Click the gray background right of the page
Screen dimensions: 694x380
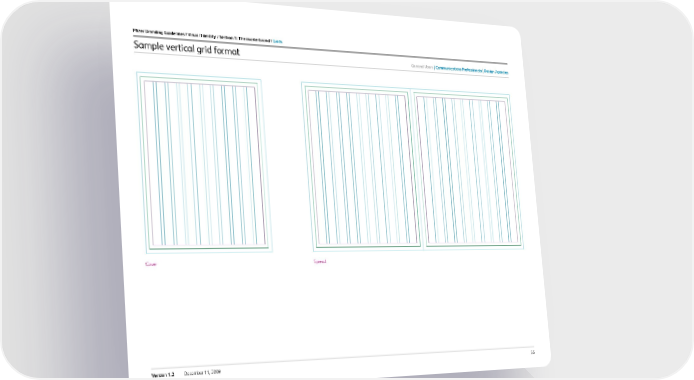click(620, 177)
